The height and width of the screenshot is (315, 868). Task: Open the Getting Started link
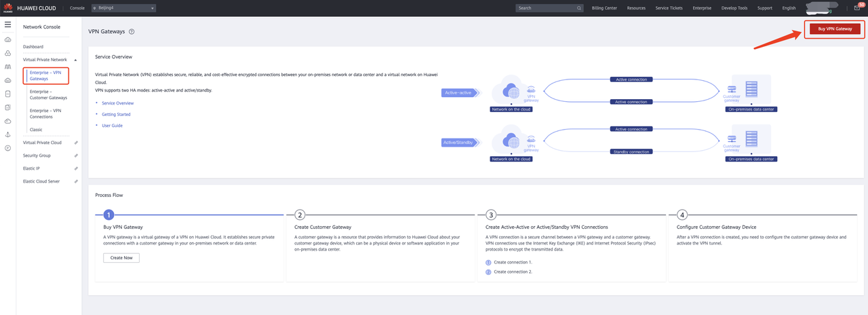click(116, 115)
